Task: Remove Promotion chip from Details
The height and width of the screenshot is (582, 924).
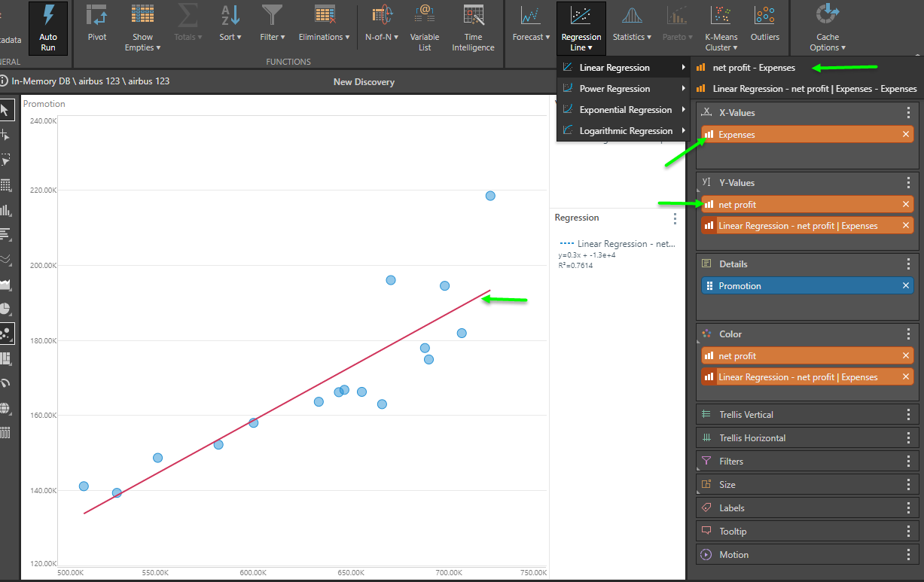Action: [x=906, y=286]
